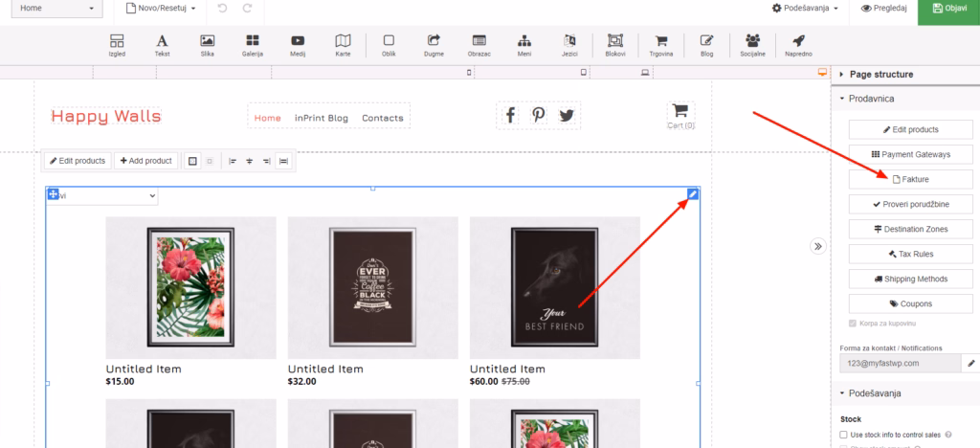Open the Izgled layout tool
980x448 pixels.
click(117, 45)
